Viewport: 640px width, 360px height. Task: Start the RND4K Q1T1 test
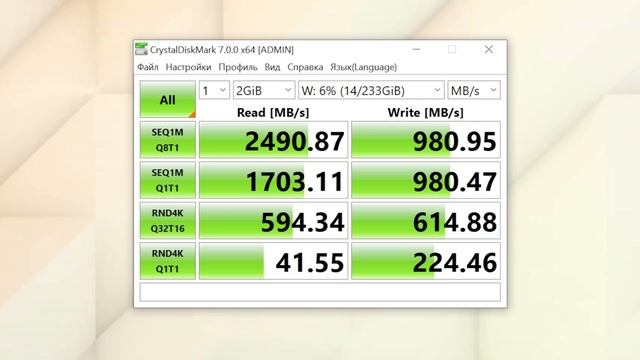tap(168, 261)
